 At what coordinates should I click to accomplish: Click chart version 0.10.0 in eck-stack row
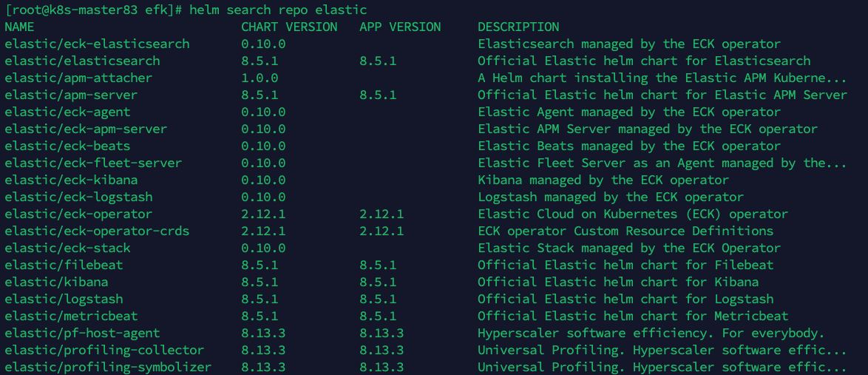263,249
